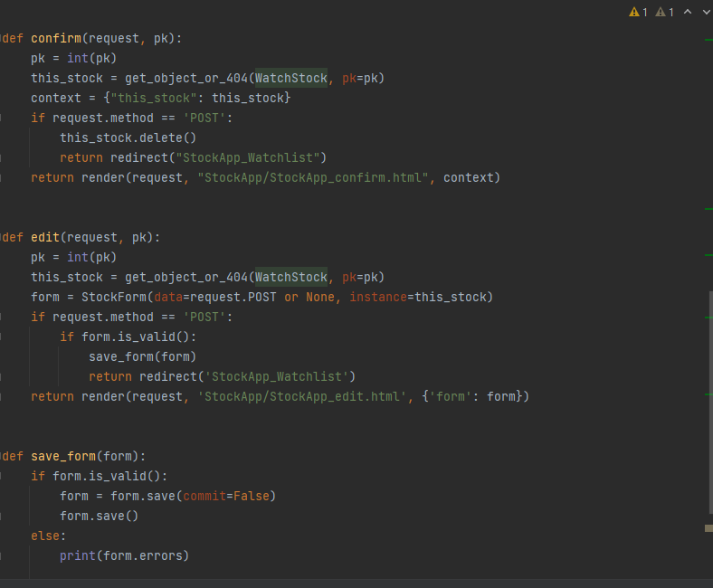
Task: Click the "this_stock" string key in context
Action: coord(154,98)
